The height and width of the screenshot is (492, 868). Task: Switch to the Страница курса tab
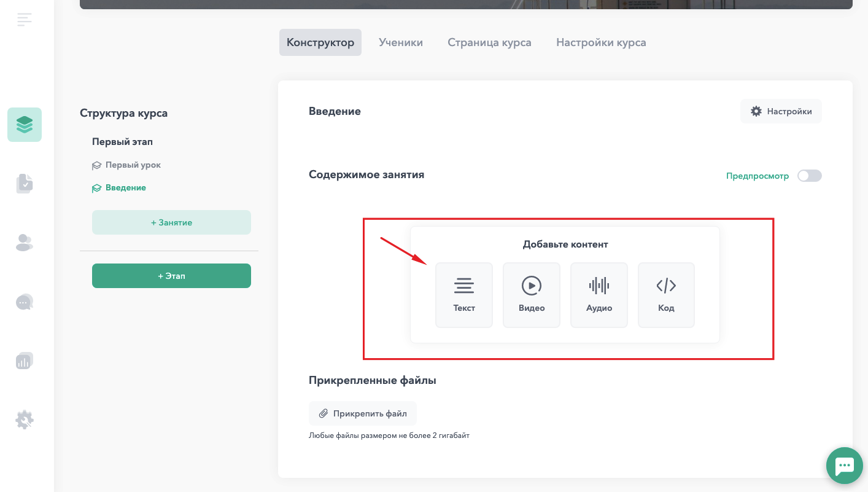pyautogui.click(x=489, y=42)
